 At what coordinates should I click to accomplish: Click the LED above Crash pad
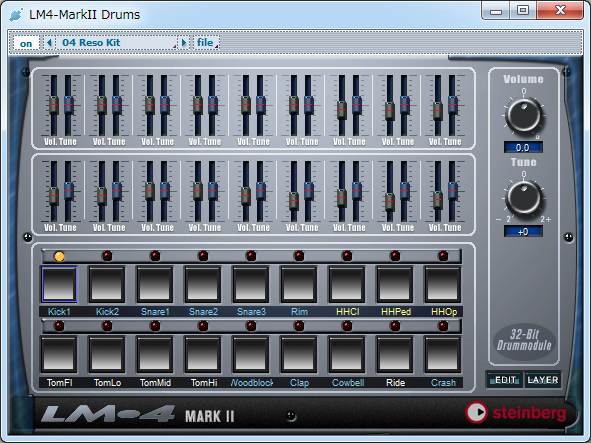pyautogui.click(x=443, y=326)
